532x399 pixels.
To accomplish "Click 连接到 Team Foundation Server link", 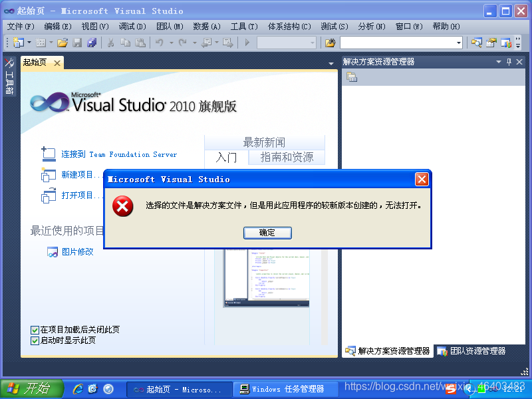I will coord(119,154).
